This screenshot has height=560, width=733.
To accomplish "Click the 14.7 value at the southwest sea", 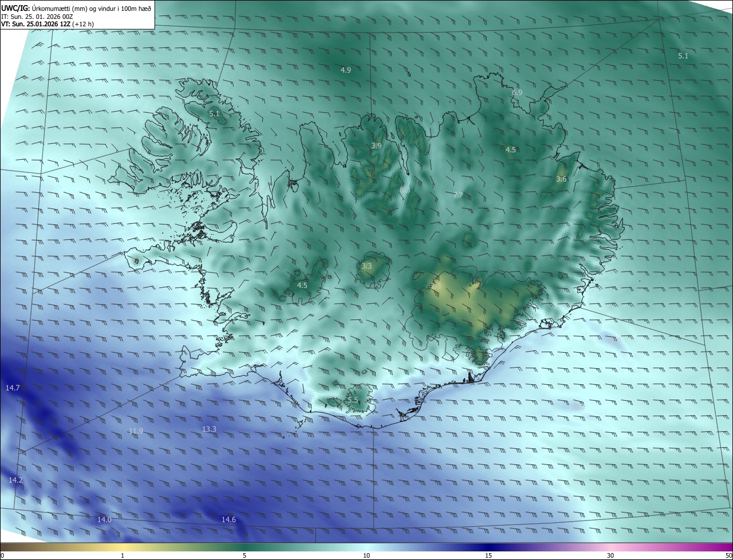I will click(x=13, y=388).
